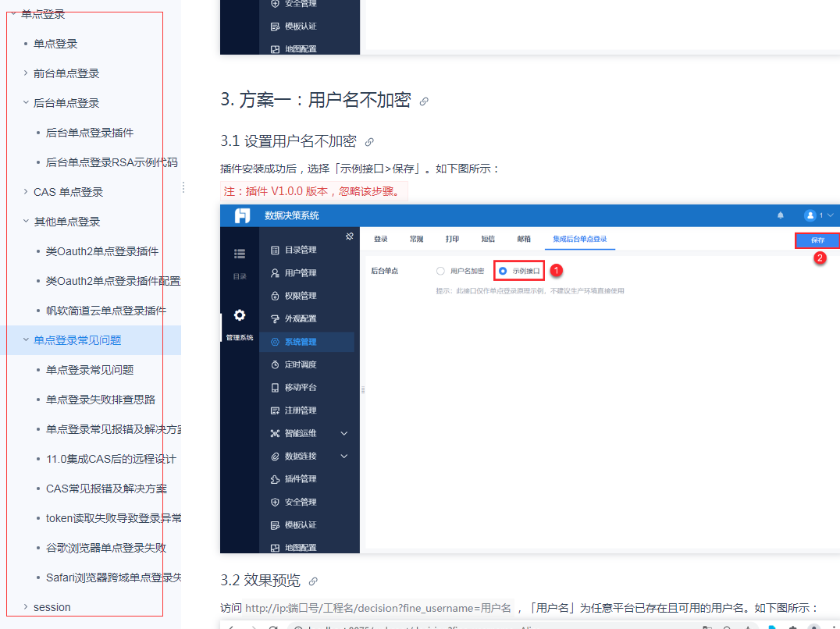This screenshot has height=629, width=840.
Task: Open the 后台单点登录插件 doc page
Action: [x=90, y=133]
